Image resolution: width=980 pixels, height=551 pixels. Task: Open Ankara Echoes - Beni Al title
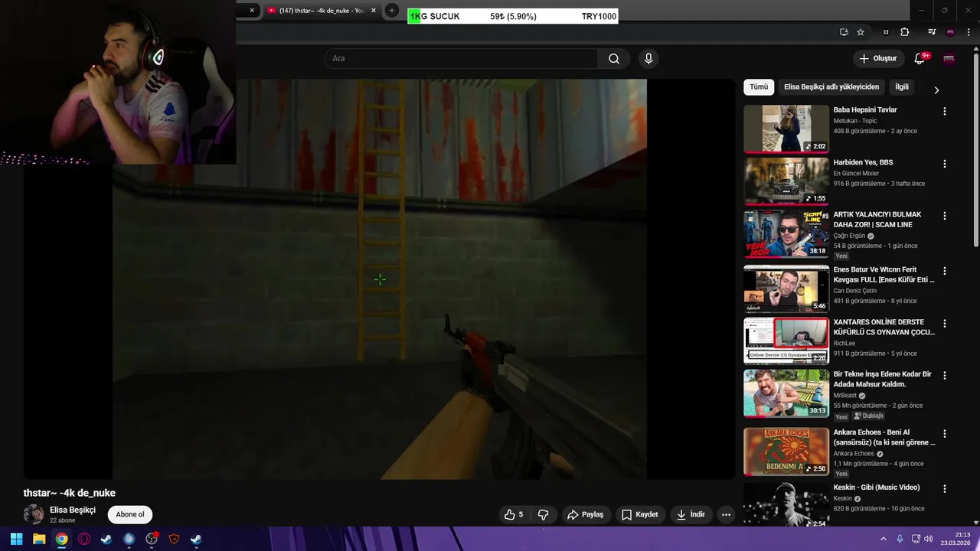point(884,437)
